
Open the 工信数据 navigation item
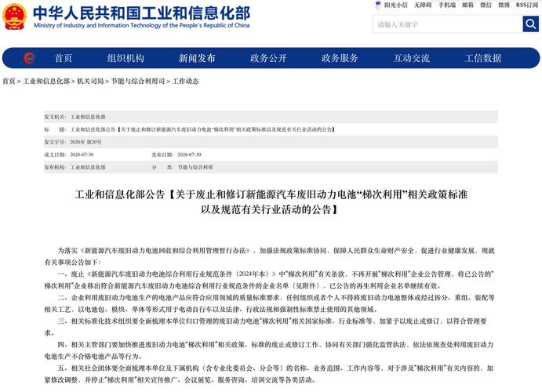pyautogui.click(x=483, y=58)
